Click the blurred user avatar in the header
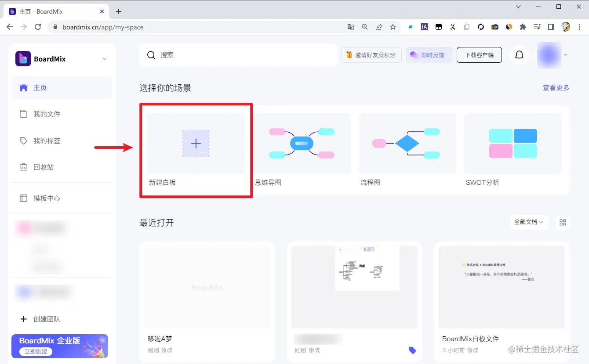 [549, 55]
